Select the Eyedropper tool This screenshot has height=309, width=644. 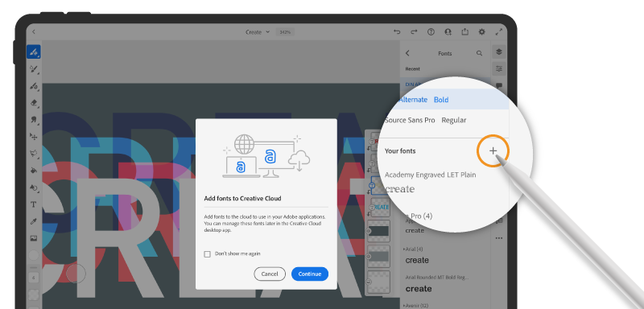click(34, 221)
